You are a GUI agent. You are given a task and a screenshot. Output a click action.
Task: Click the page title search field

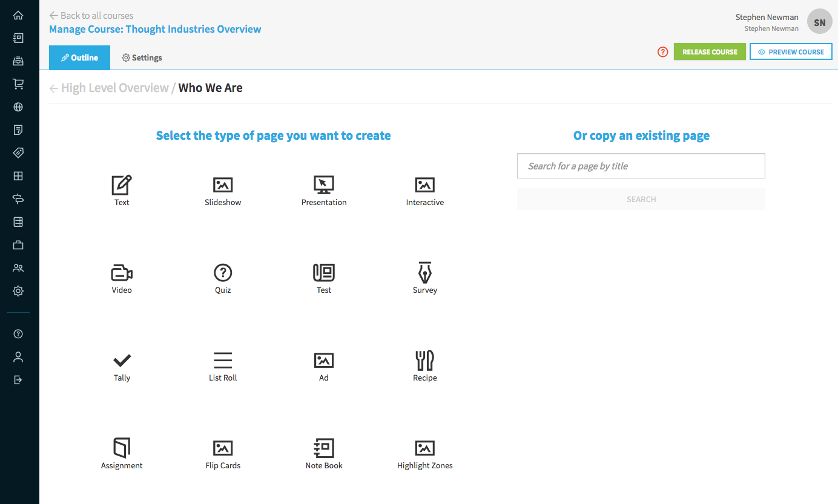click(x=641, y=166)
